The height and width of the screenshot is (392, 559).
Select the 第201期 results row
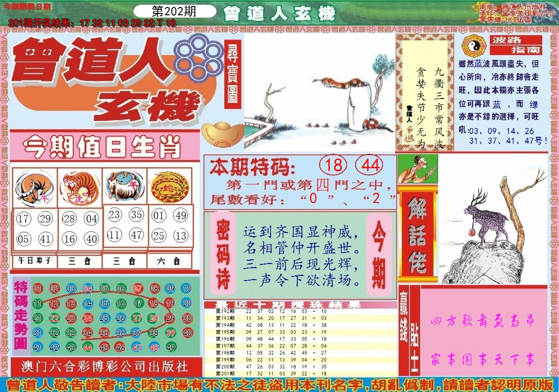click(300, 373)
